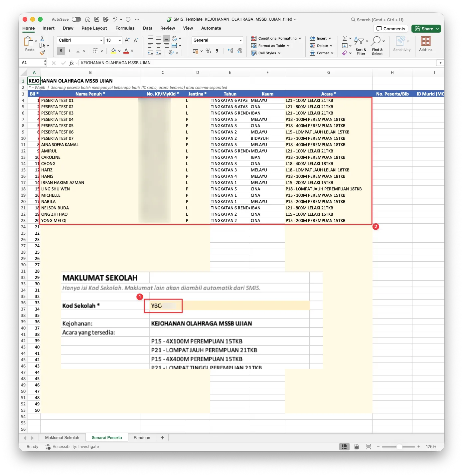Click the Share button
This screenshot has width=463, height=476.
coord(426,29)
